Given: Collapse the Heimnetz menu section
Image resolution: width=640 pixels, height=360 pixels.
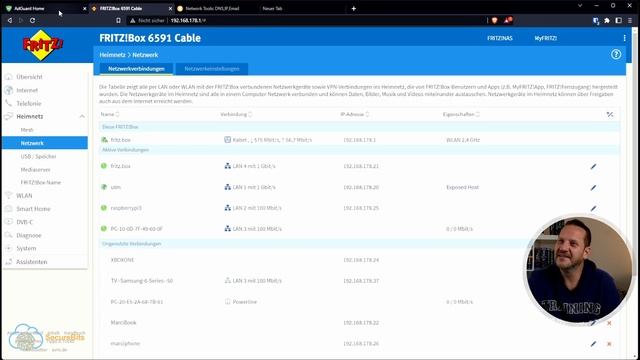Looking at the screenshot, I should tap(82, 116).
